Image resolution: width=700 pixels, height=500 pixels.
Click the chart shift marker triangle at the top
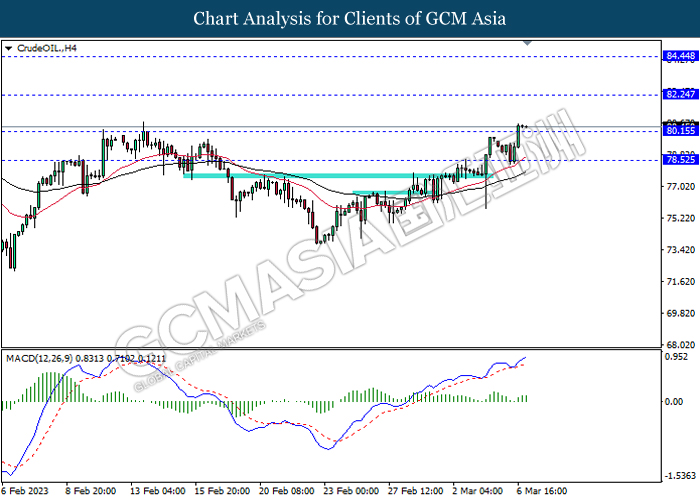click(527, 43)
